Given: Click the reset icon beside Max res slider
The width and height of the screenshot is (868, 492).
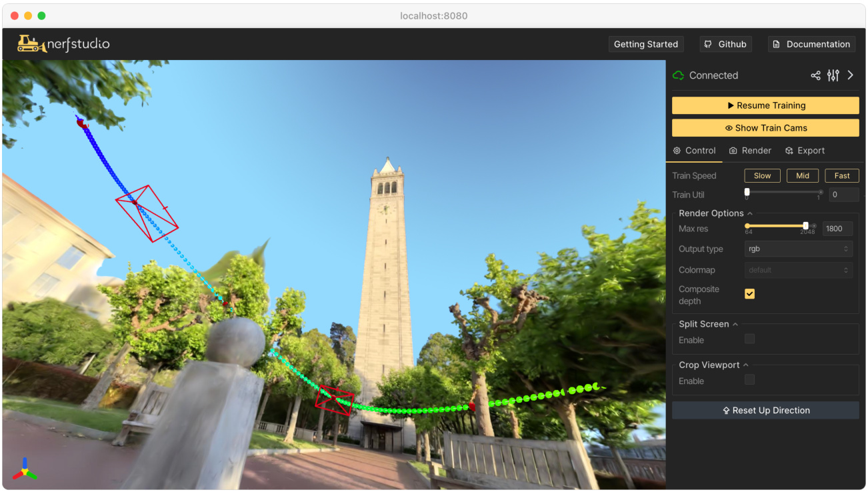Looking at the screenshot, I should click(x=814, y=226).
